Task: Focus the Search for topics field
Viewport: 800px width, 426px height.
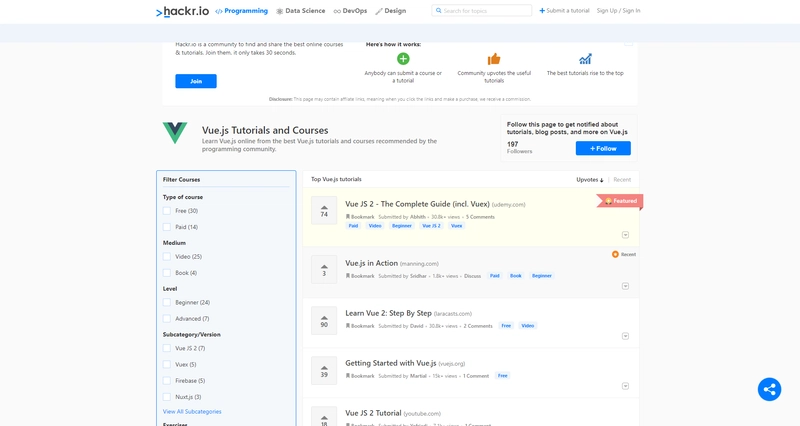Action: pyautogui.click(x=482, y=11)
